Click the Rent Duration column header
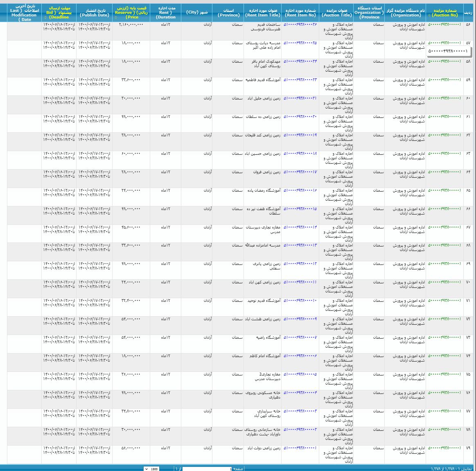The height and width of the screenshot is (471, 476). point(166,13)
